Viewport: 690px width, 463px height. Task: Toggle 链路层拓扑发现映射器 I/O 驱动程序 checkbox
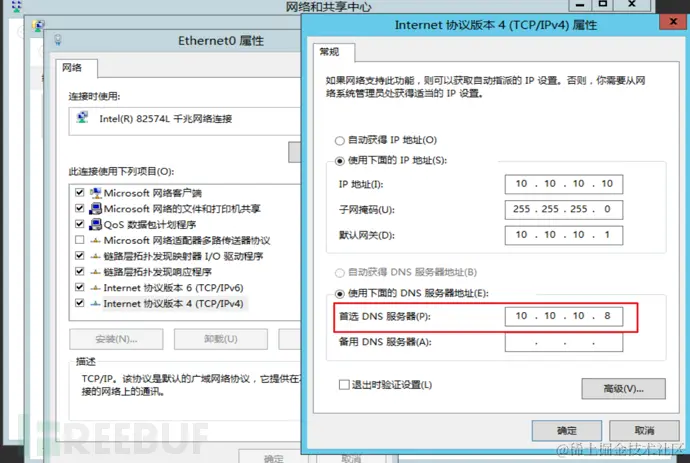tap(80, 255)
